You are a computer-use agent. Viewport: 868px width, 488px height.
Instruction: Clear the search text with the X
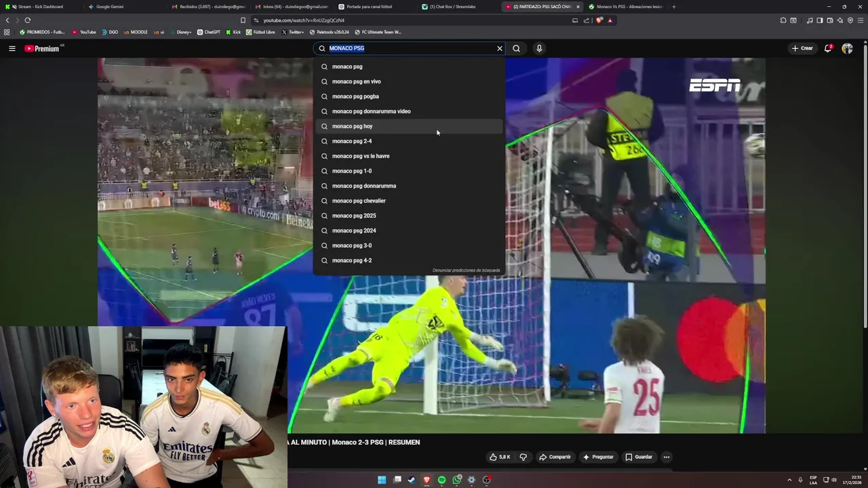[500, 48]
